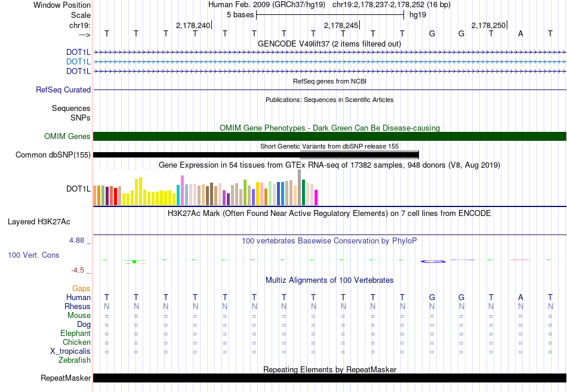Screen dimensions: 567x392
Task: Click the 'OMIM Genes' track label
Action: 67,136
